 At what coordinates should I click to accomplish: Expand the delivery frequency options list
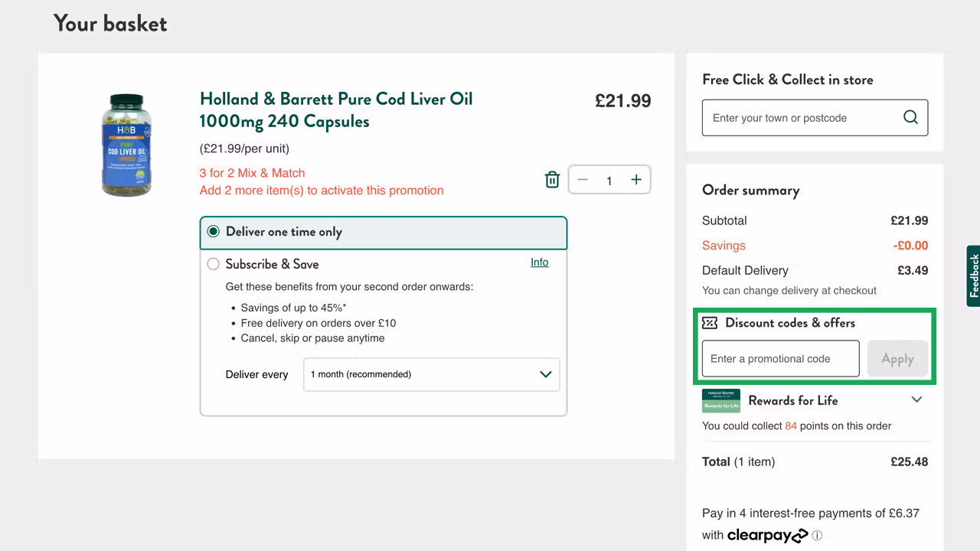(545, 374)
